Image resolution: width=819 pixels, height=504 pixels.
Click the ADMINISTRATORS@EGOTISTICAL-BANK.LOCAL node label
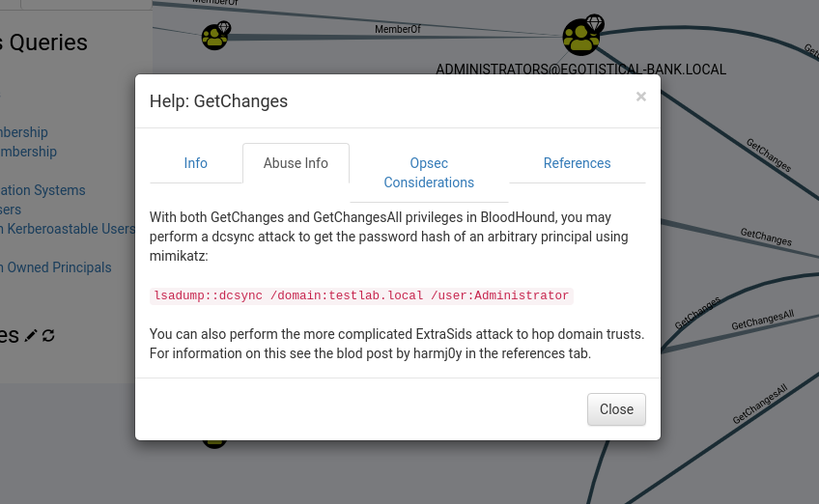coord(580,70)
